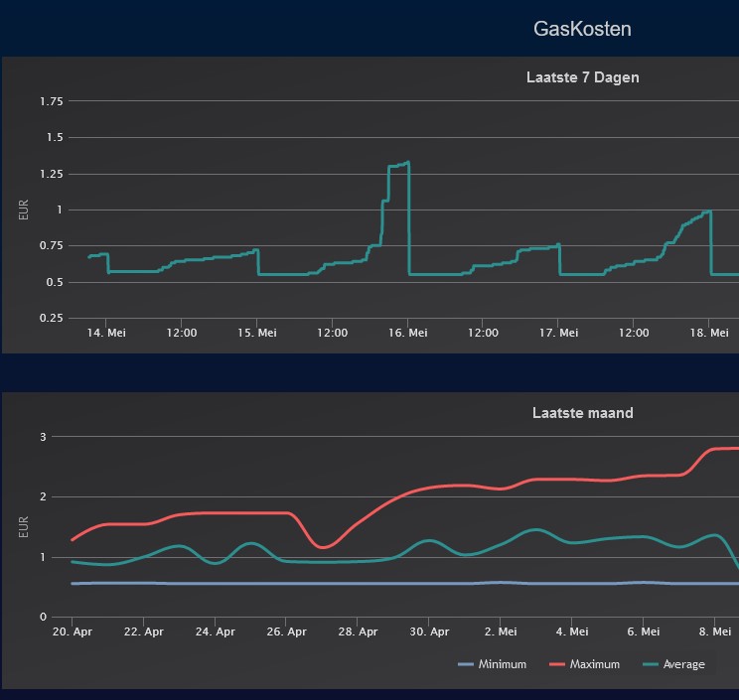The width and height of the screenshot is (739, 700).
Task: Click the y-axis value 2 in monthly chart
Action: coord(43,497)
